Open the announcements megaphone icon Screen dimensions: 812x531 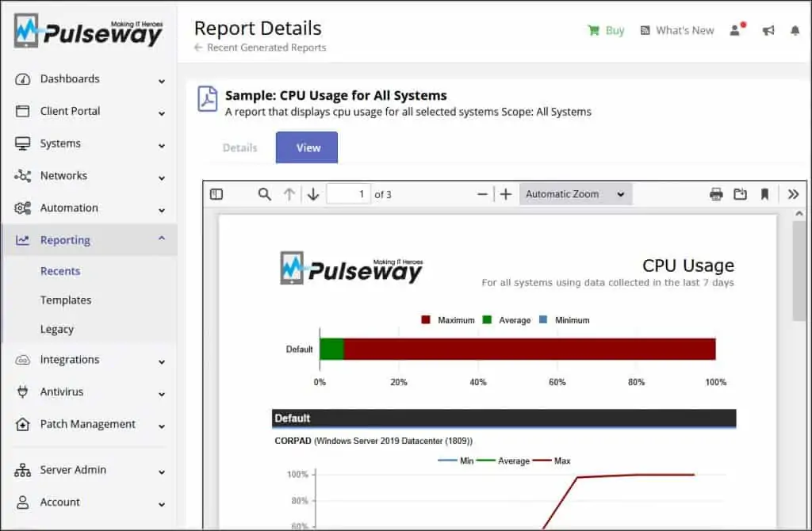tap(768, 31)
